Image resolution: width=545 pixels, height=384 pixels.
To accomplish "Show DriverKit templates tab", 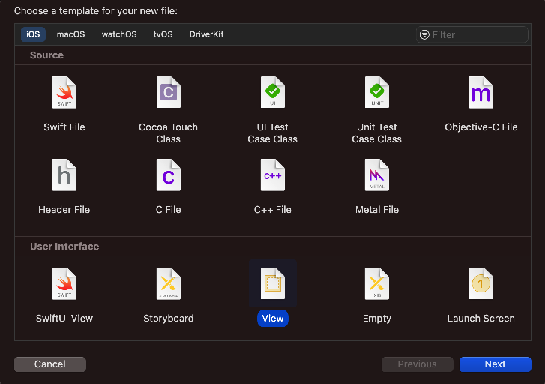I will [206, 34].
